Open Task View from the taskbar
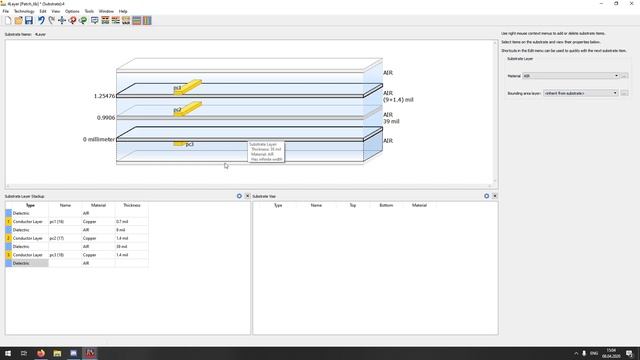640x360 pixels. point(24,353)
